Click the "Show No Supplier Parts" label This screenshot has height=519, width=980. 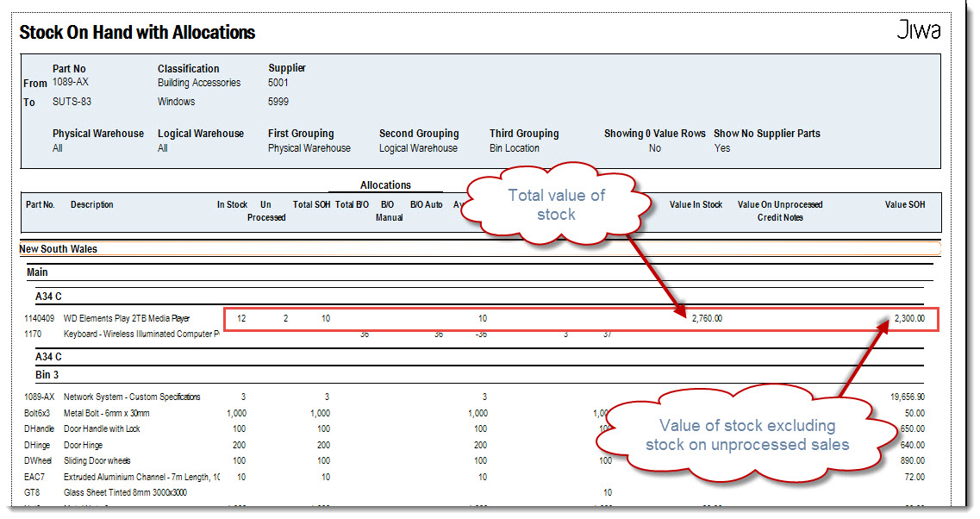[x=767, y=133]
